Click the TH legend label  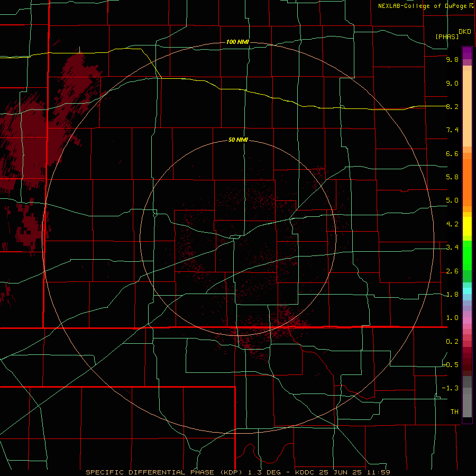[x=454, y=412]
